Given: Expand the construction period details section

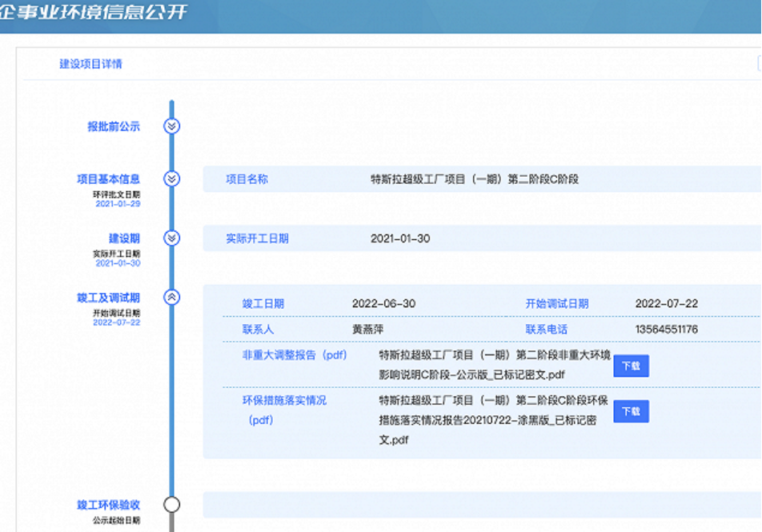Looking at the screenshot, I should (170, 238).
